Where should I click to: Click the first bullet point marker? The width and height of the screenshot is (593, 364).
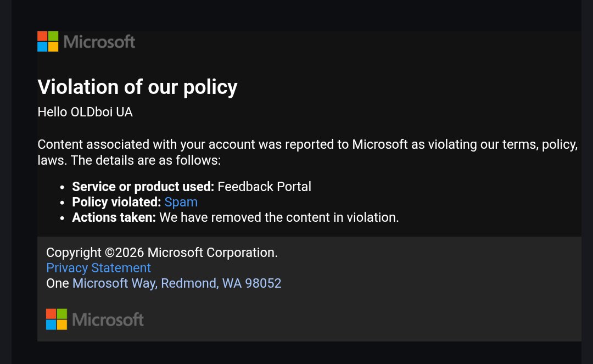click(x=63, y=187)
